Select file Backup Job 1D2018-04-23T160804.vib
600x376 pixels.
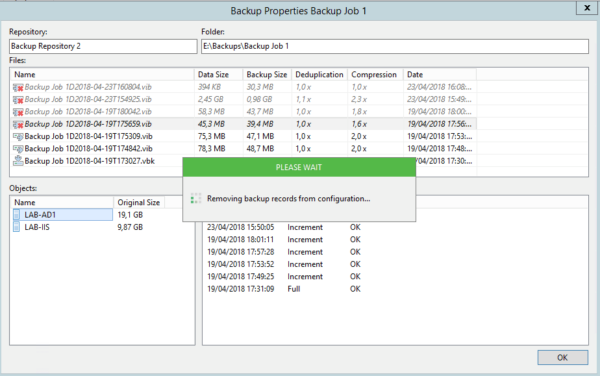[x=88, y=87]
